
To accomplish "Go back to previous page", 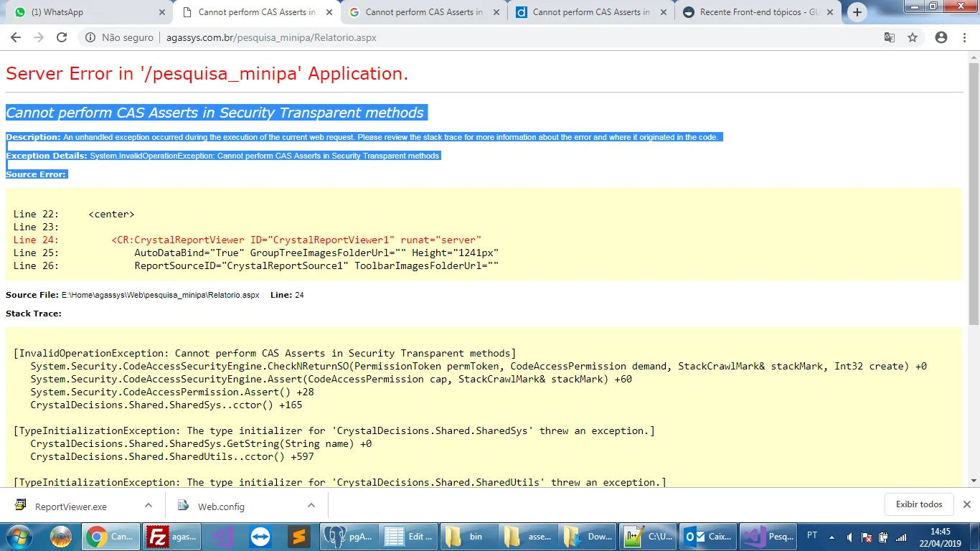I will tap(16, 38).
